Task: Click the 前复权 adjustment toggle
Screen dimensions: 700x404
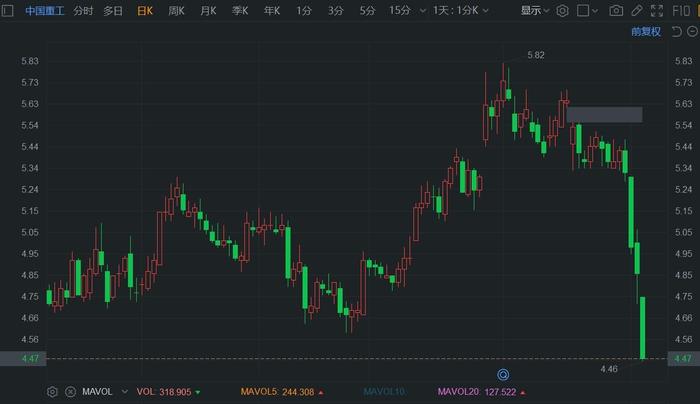Action: click(x=646, y=31)
